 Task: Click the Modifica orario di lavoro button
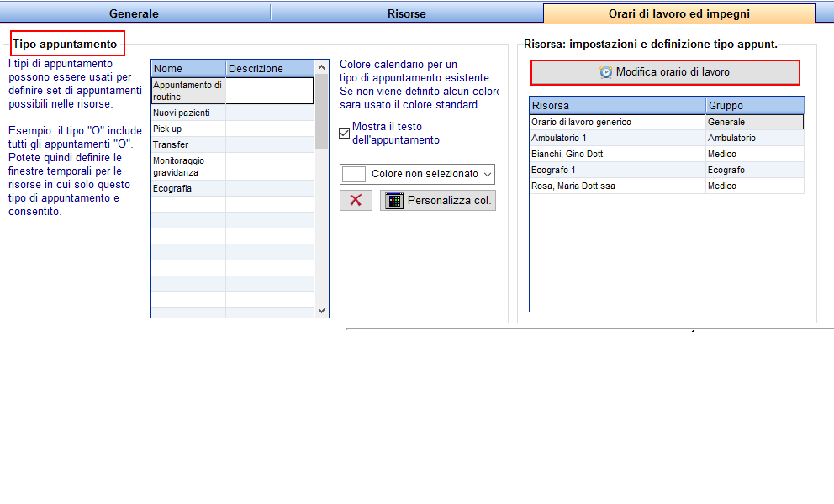[x=665, y=72]
